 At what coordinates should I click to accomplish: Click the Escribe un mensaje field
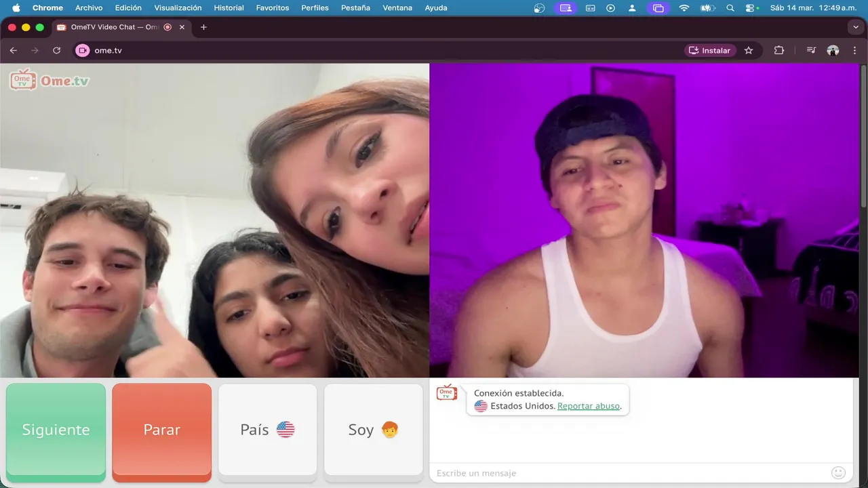[x=631, y=473]
